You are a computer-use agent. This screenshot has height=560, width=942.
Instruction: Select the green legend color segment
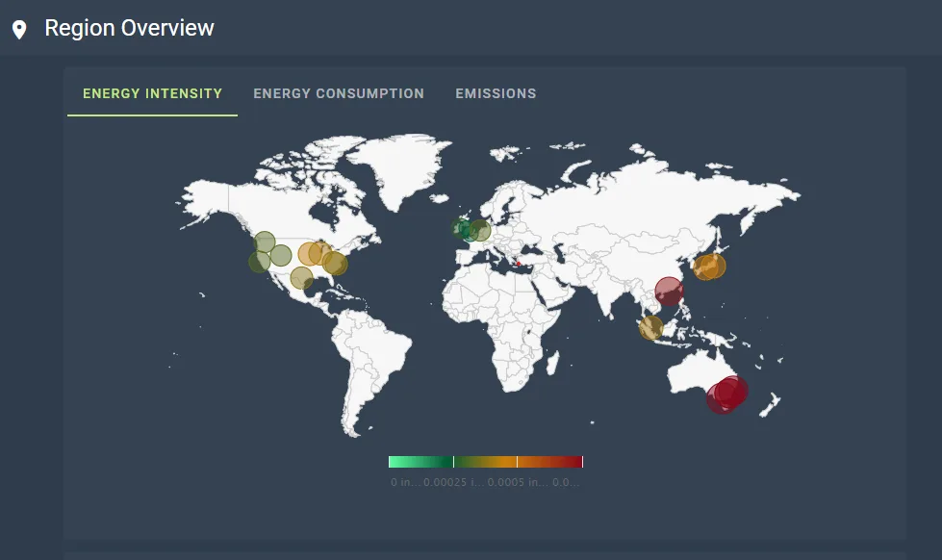pyautogui.click(x=420, y=462)
